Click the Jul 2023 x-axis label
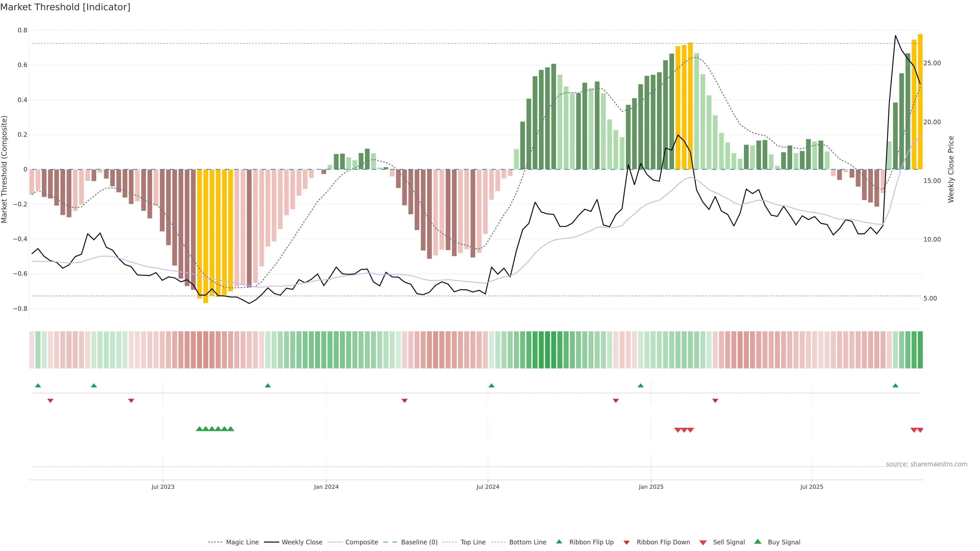The width and height of the screenshot is (980, 551). click(x=163, y=487)
